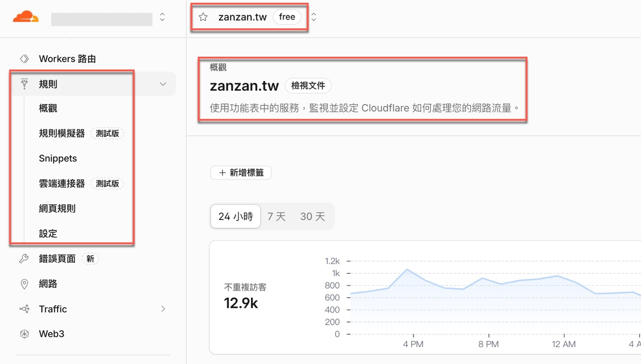Screen dimensions: 641x364
Task: Open 雲端連接器 in the sidebar
Action: (62, 183)
